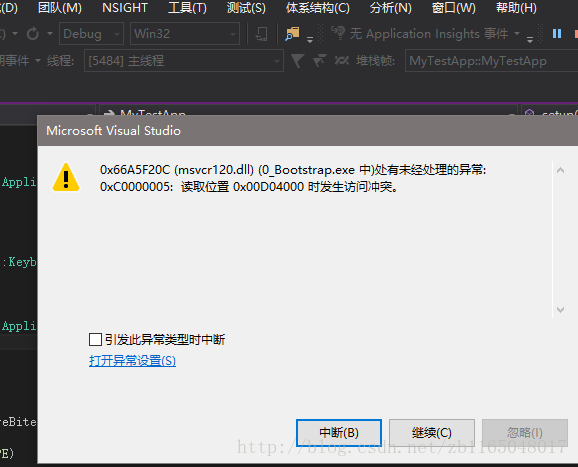Open the toolbar overflow options after Application Insights
This screenshot has height=467, width=578.
(x=530, y=39)
